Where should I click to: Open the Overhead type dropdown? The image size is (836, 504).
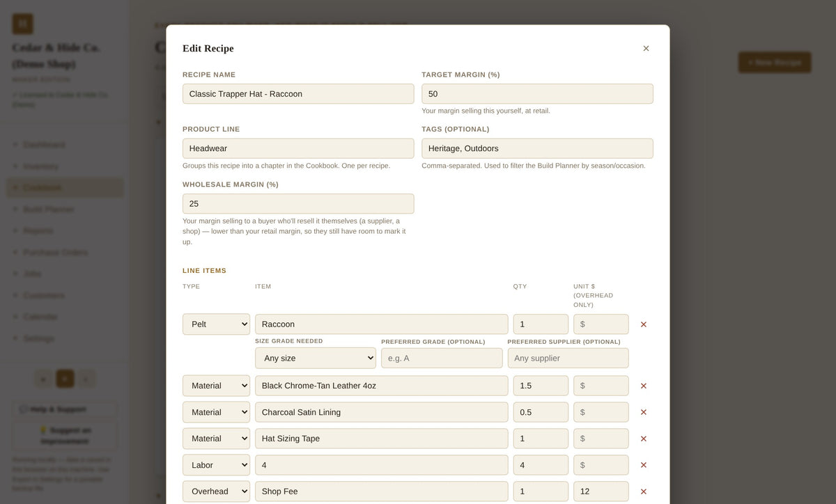tap(216, 491)
